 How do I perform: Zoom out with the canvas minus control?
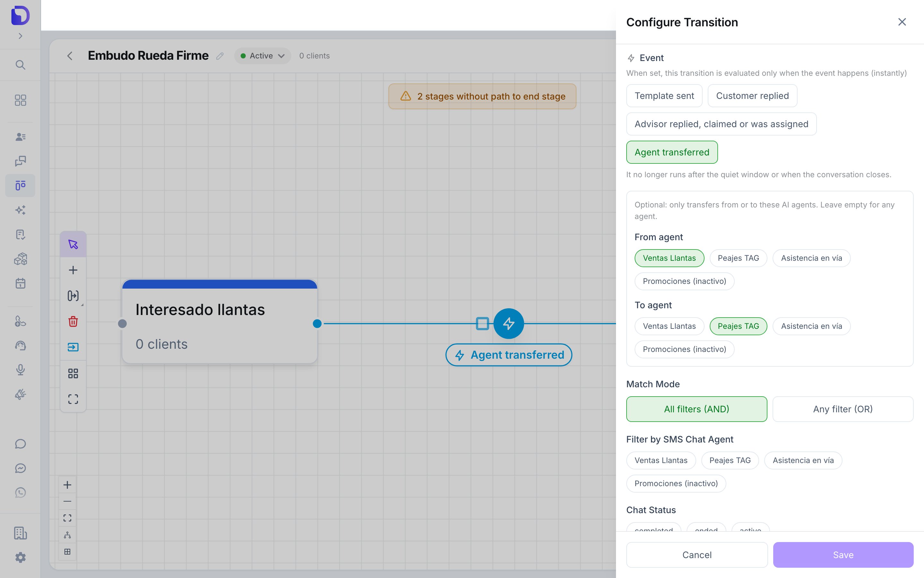(67, 501)
